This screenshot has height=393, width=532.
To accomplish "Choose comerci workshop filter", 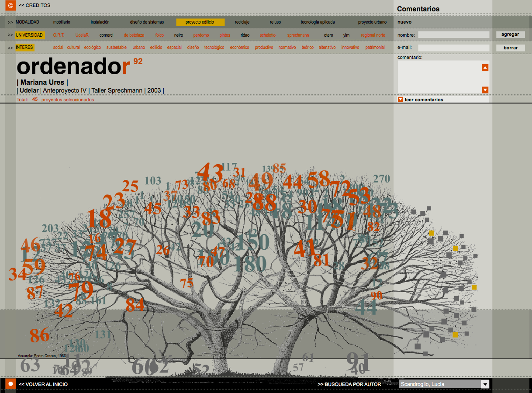I will (x=106, y=35).
